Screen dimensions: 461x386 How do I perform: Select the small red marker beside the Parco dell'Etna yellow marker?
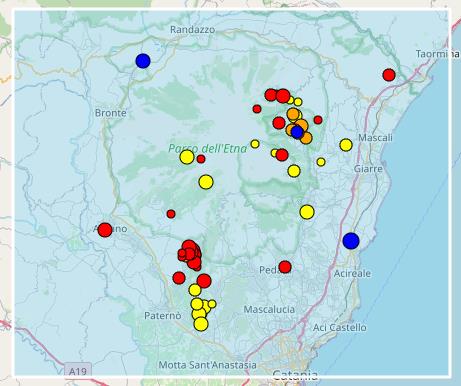coord(201,159)
